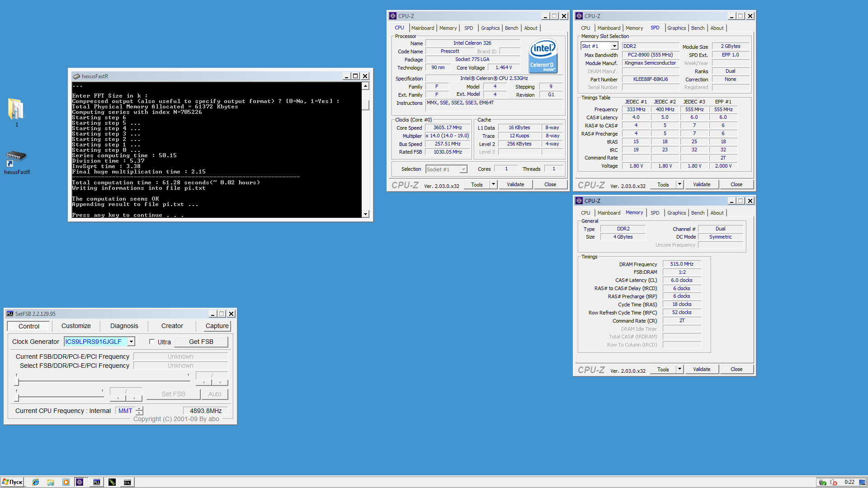This screenshot has width=868, height=488.
Task: Click the Capture tab in SetFSB
Action: click(217, 326)
